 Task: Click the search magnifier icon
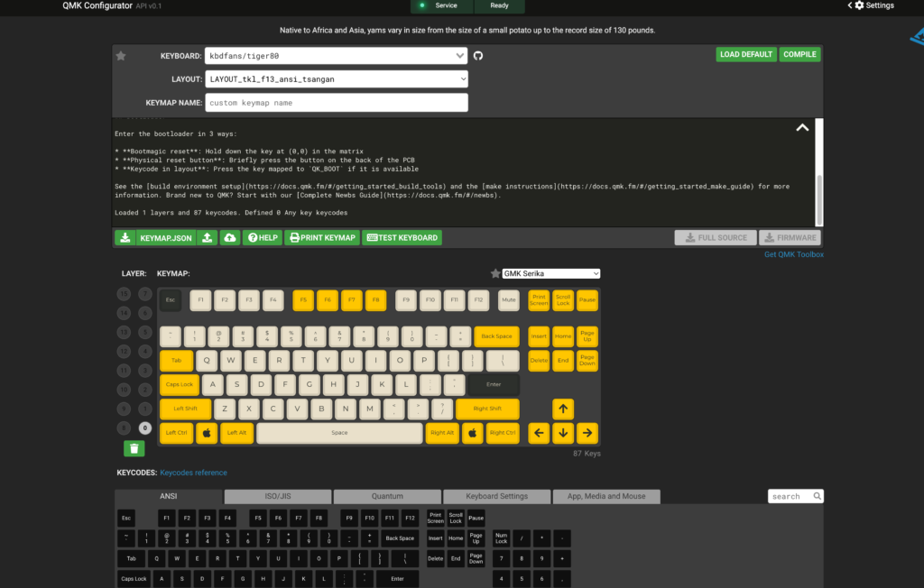pyautogui.click(x=818, y=496)
